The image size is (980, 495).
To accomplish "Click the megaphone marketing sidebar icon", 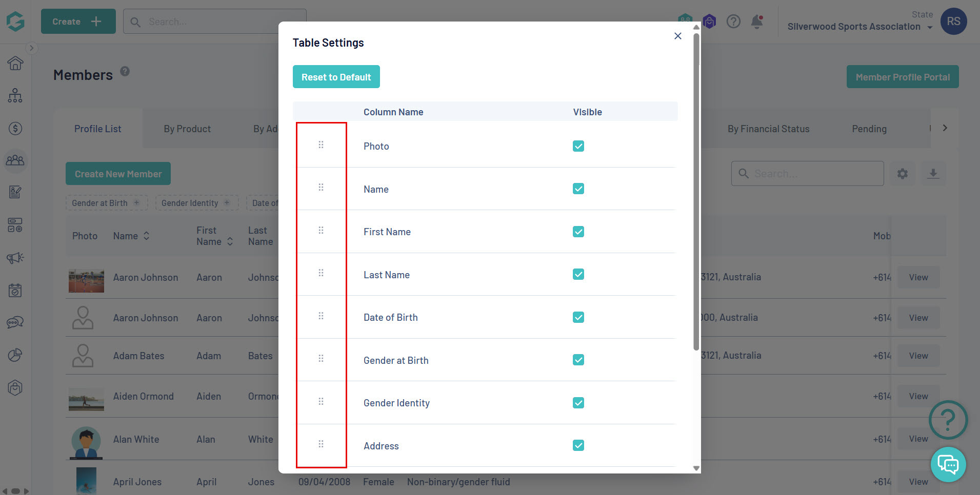I will click(15, 258).
